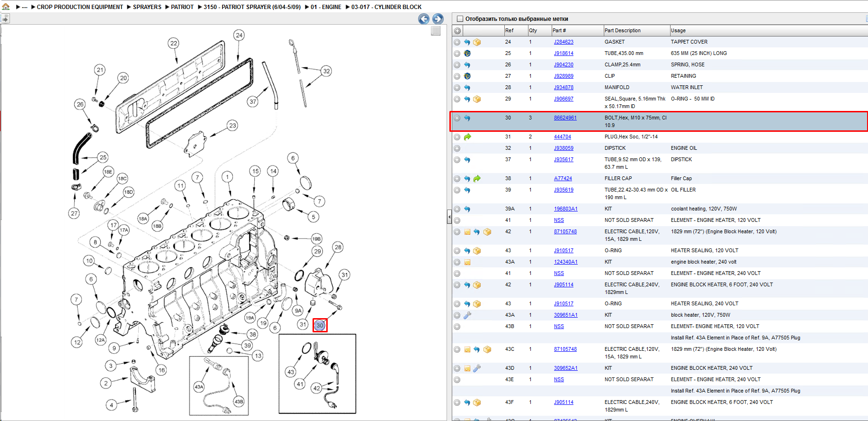Click the green arrow icon on Ref 38 FILLER CAP row
Image resolution: width=868 pixels, height=421 pixels.
477,179
